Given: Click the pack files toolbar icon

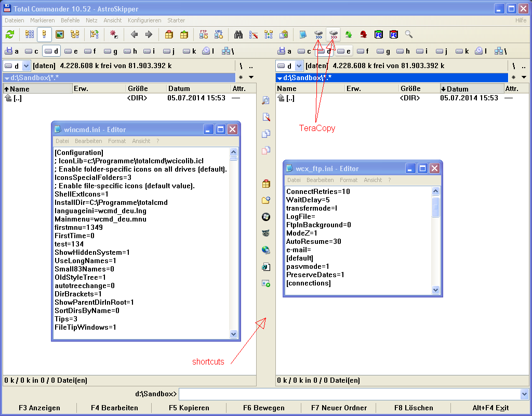Looking at the screenshot, I should pyautogui.click(x=169, y=34).
